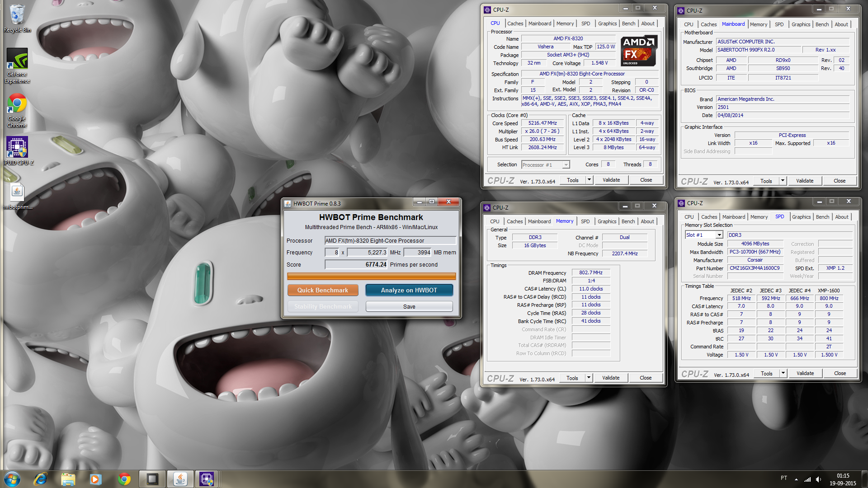Expand Tools arrow in Memory window
Screen dimensions: 868x488
pos(589,378)
